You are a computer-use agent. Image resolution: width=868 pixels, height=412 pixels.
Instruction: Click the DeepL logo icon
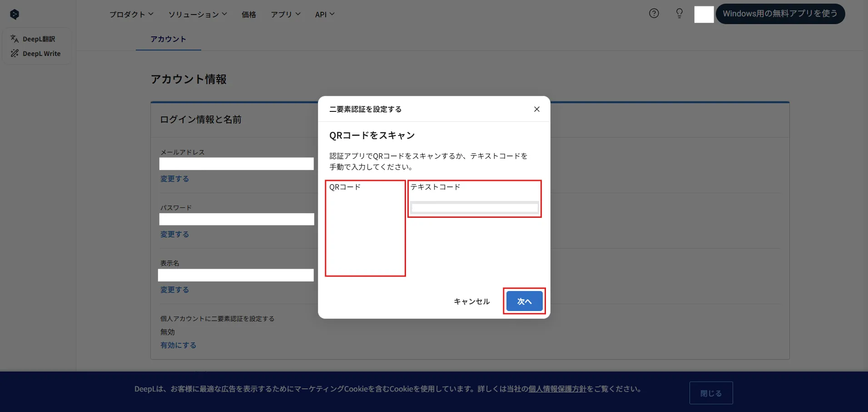pyautogui.click(x=15, y=15)
